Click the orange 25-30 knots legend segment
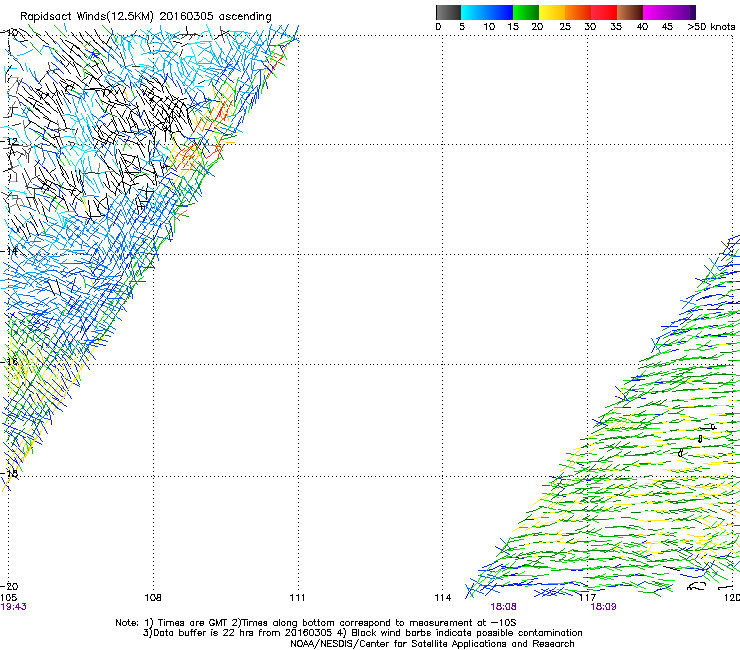Screen dimensions: 740x650 (x=578, y=12)
